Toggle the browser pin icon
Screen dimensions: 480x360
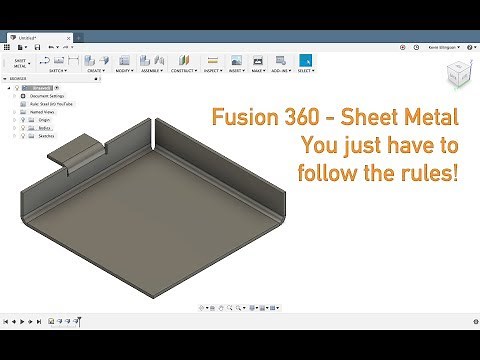tap(96, 79)
